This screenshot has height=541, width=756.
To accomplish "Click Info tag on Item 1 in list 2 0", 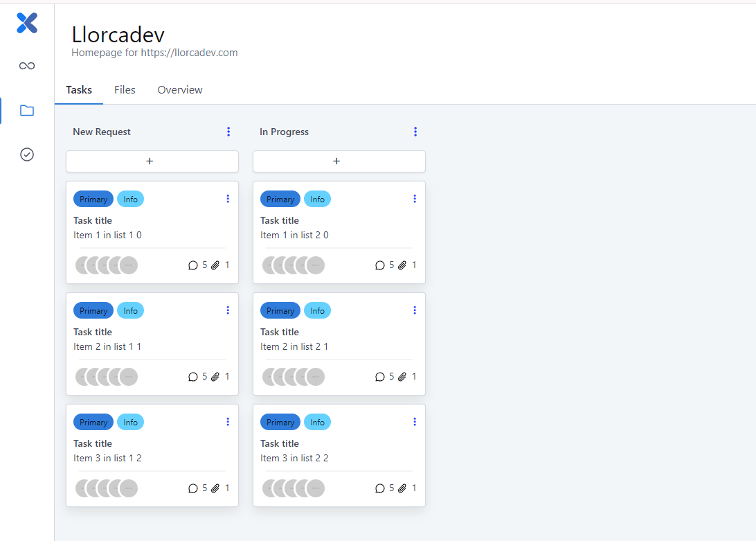I will (317, 199).
